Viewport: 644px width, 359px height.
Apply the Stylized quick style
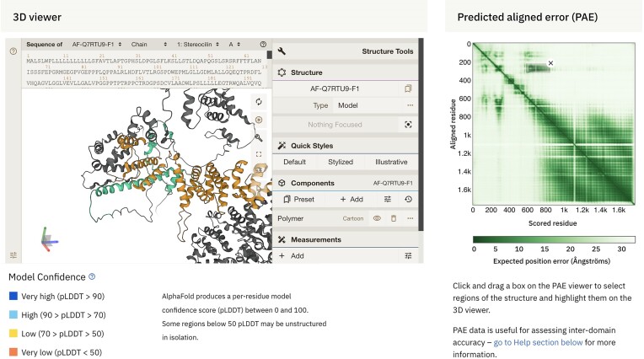341,162
